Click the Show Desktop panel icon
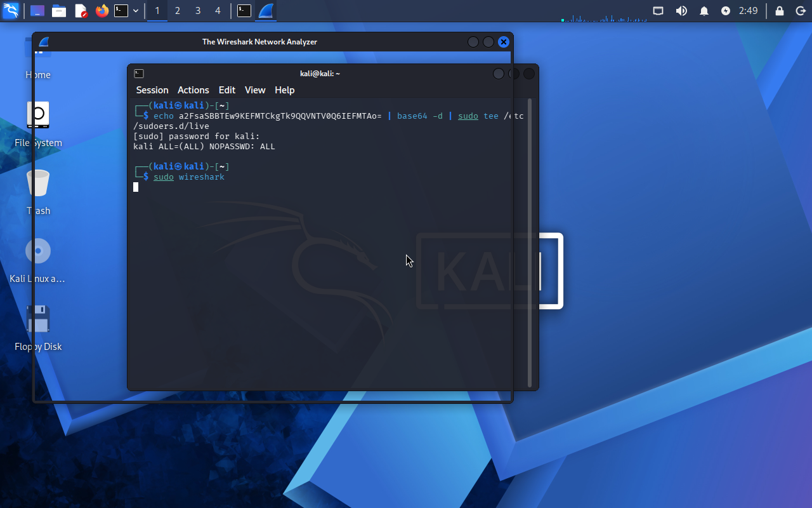The image size is (812, 508). (37, 11)
